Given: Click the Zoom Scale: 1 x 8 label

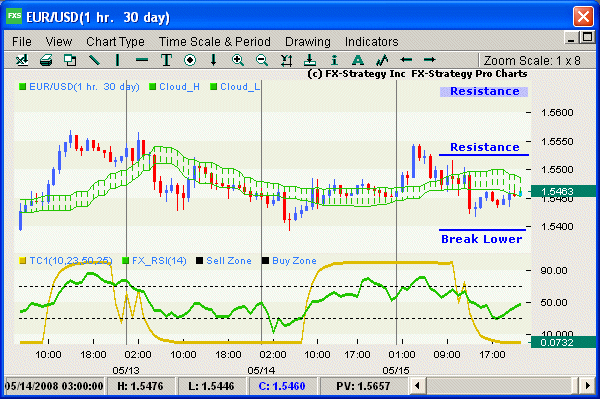Looking at the screenshot, I should tap(532, 60).
